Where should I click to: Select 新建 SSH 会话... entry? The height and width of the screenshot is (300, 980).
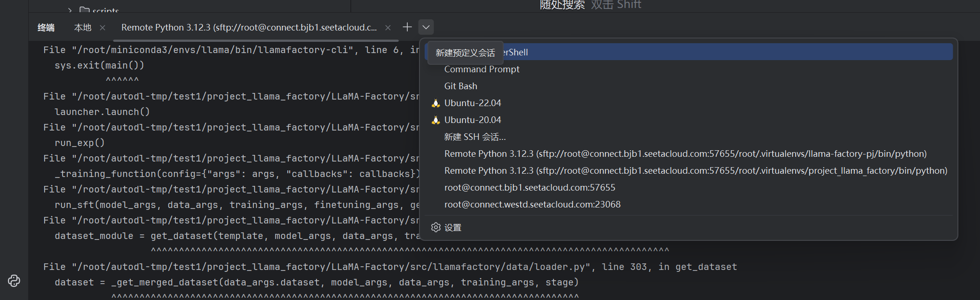click(689, 137)
